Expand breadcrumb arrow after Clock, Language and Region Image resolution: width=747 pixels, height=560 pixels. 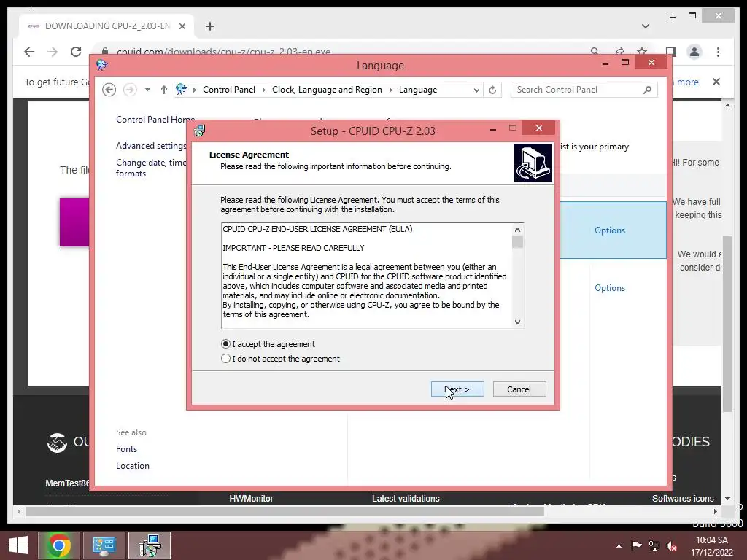(x=390, y=90)
